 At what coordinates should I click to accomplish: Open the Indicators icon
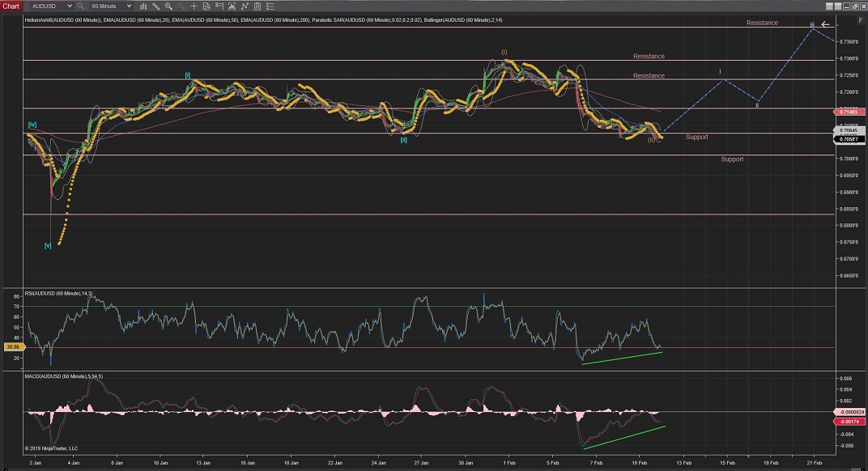pos(232,6)
